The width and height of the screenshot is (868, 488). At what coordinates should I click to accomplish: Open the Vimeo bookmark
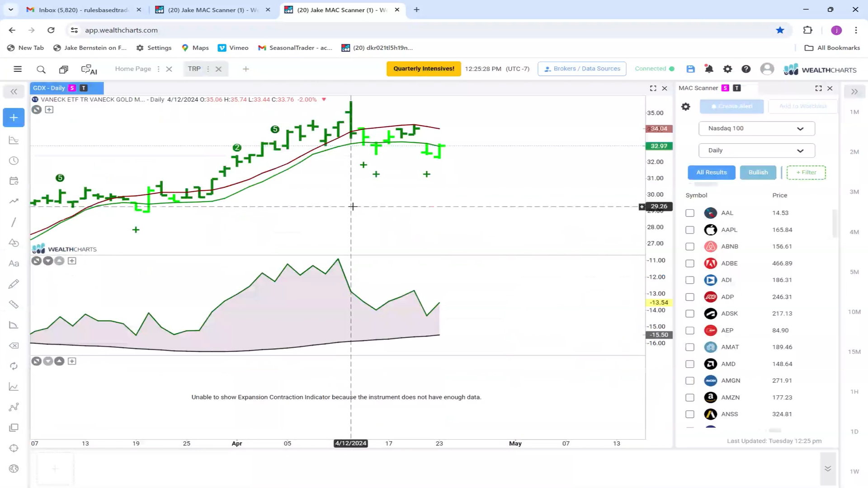click(233, 47)
